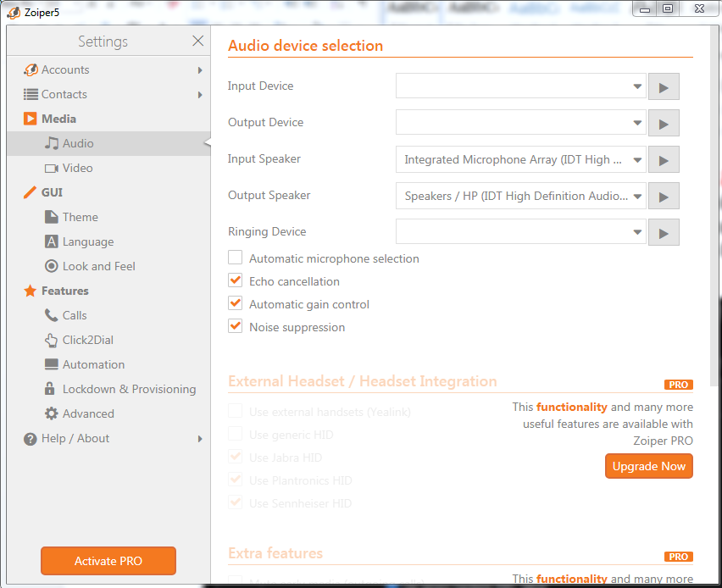
Task: Click the Calls settings entry
Action: click(108, 315)
